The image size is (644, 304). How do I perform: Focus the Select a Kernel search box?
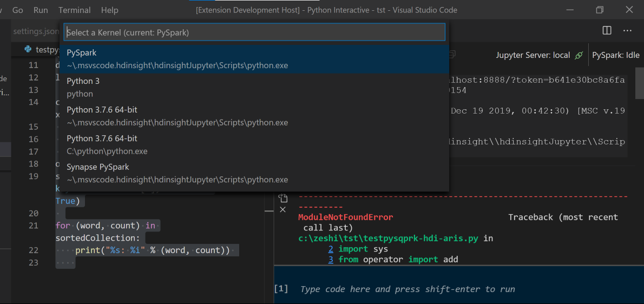click(x=254, y=32)
